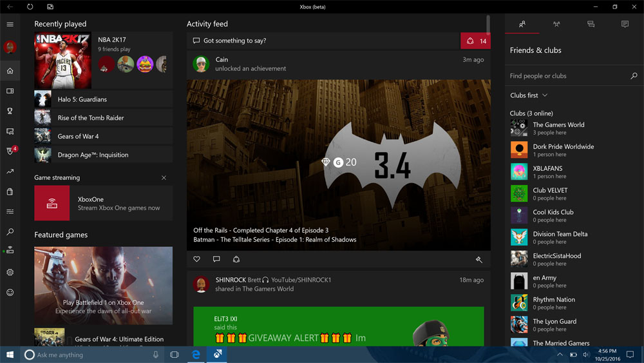This screenshot has width=644, height=363.
Task: Open Game DVR captures in sidebar
Action: [x=10, y=131]
